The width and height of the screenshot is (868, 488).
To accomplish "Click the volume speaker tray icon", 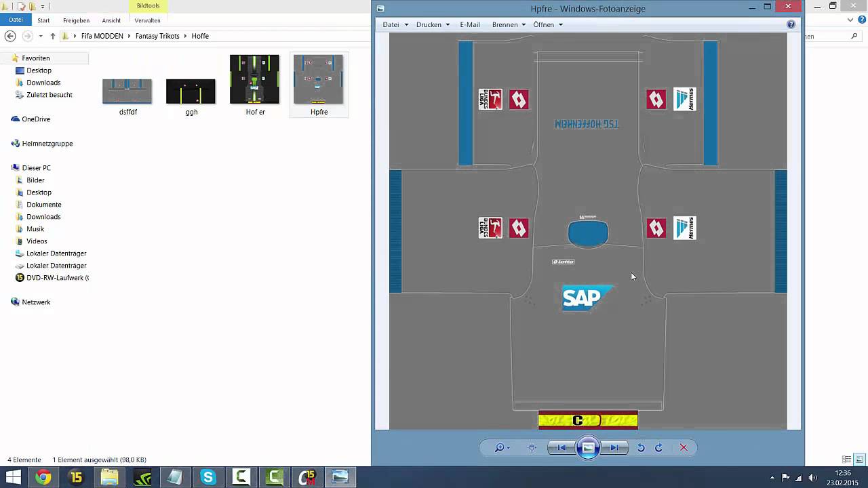I will (812, 477).
